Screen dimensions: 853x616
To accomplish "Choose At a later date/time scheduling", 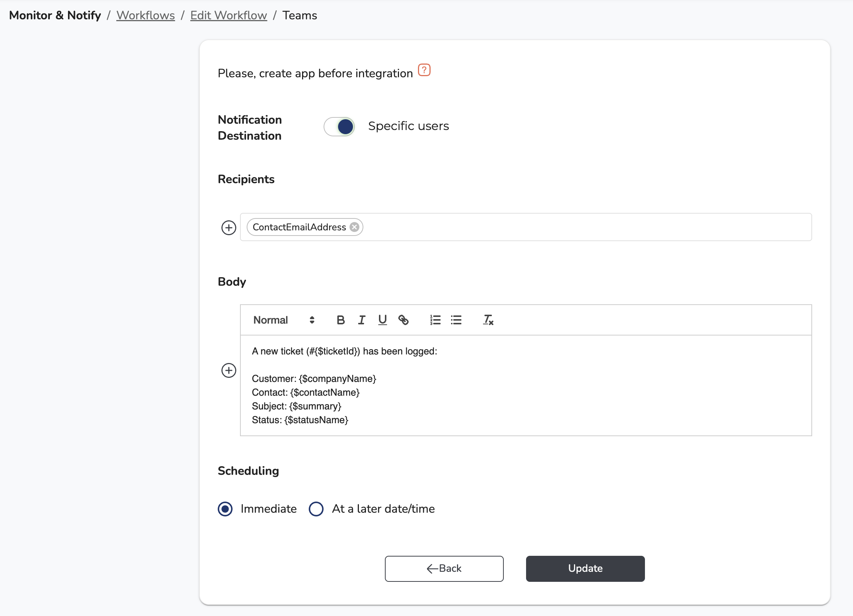I will coord(316,509).
